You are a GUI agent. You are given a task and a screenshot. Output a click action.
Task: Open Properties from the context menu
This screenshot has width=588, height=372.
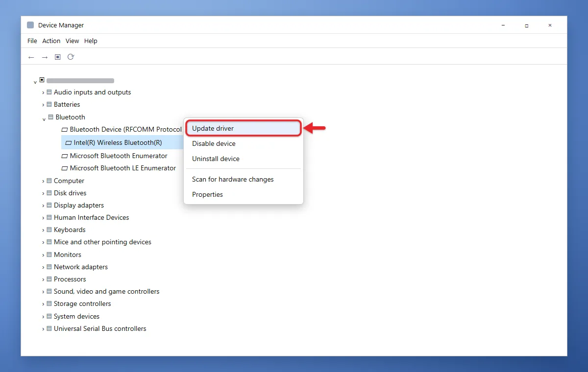click(243, 194)
